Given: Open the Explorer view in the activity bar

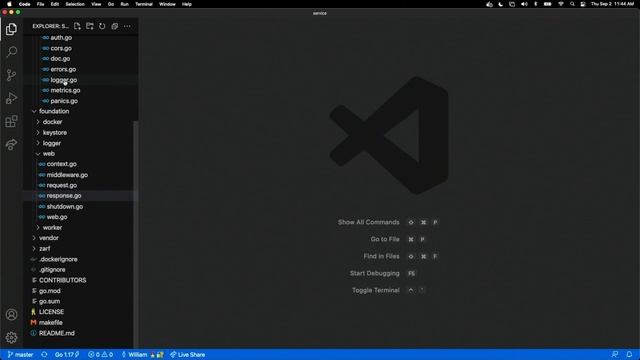Looking at the screenshot, I should tap(11, 29).
